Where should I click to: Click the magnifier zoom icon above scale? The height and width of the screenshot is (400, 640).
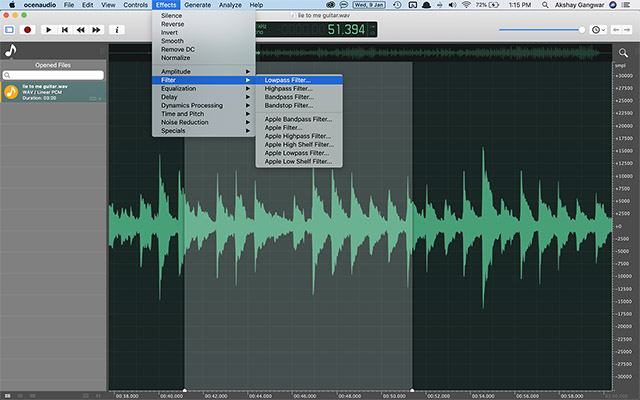(x=623, y=52)
